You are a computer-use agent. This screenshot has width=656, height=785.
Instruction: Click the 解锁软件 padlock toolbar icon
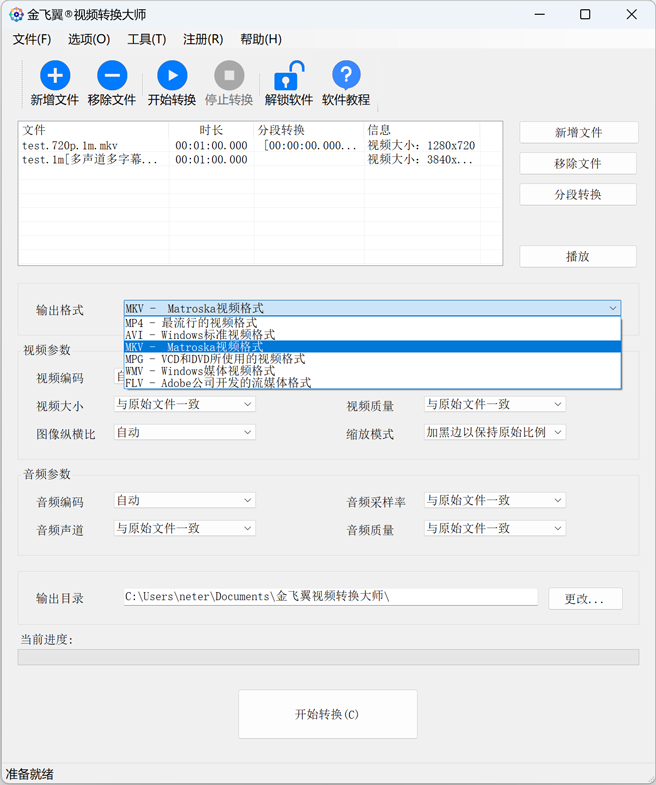pos(289,76)
